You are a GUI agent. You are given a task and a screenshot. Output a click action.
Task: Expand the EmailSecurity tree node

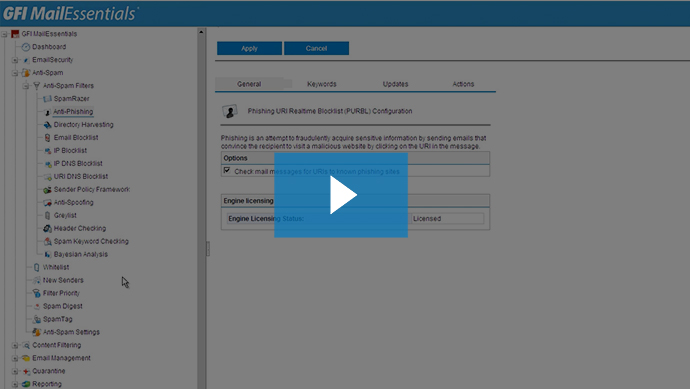click(15, 60)
